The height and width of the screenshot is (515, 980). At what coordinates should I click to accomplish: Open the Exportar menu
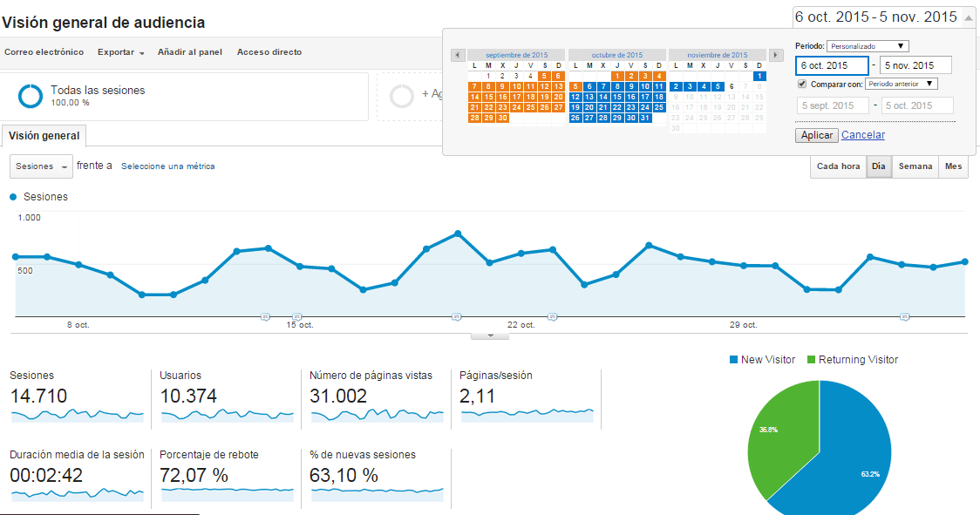120,52
